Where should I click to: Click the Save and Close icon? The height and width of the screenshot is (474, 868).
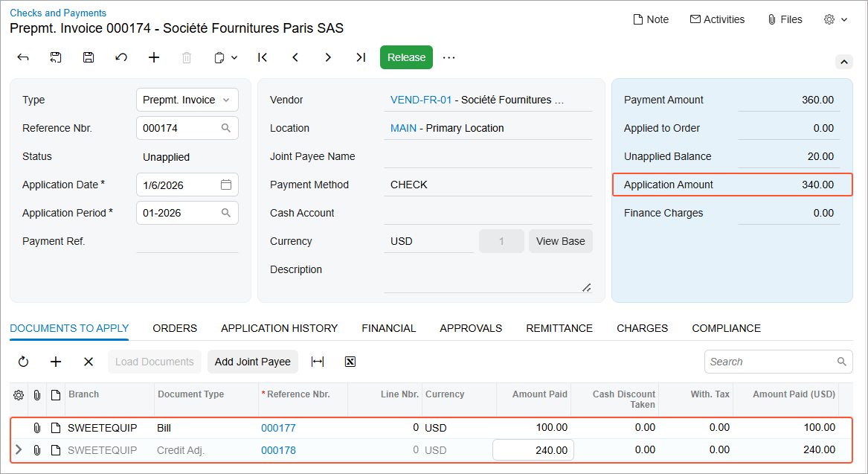[x=55, y=57]
